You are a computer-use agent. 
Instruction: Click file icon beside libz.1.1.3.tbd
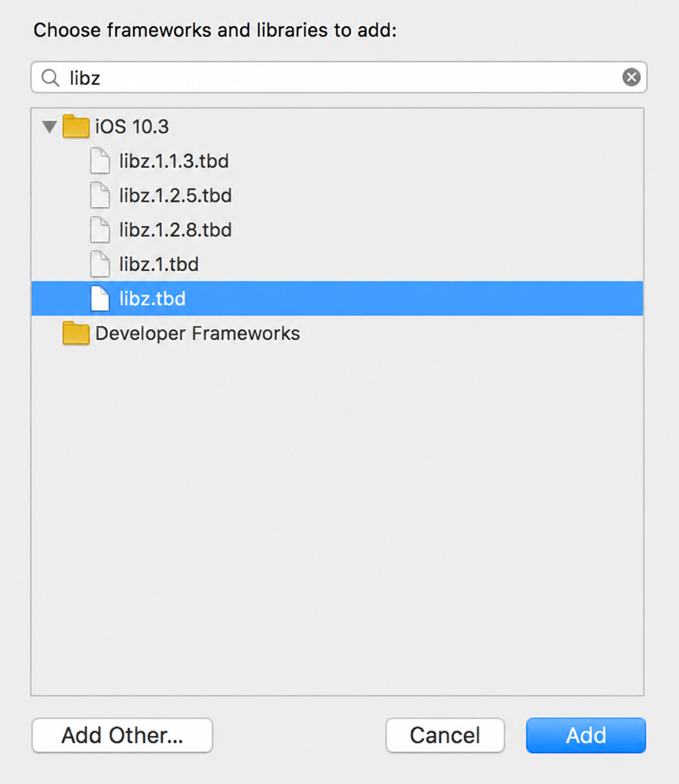coord(100,161)
